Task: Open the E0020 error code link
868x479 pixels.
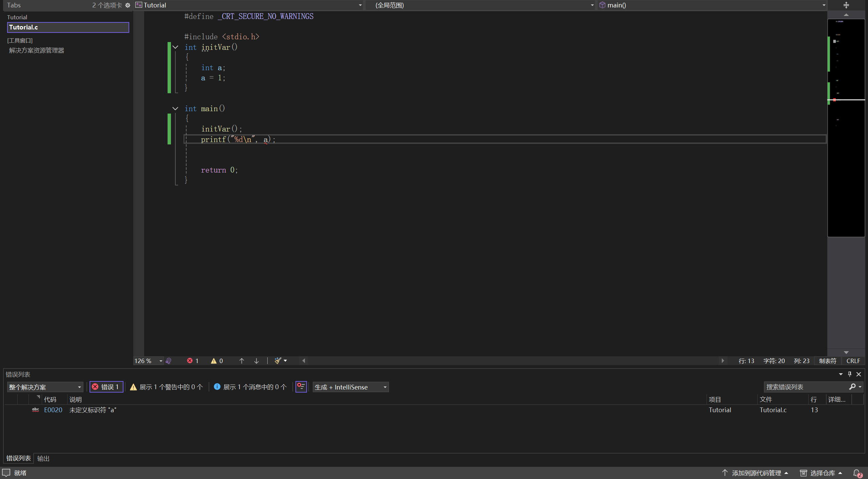Action: click(x=53, y=410)
